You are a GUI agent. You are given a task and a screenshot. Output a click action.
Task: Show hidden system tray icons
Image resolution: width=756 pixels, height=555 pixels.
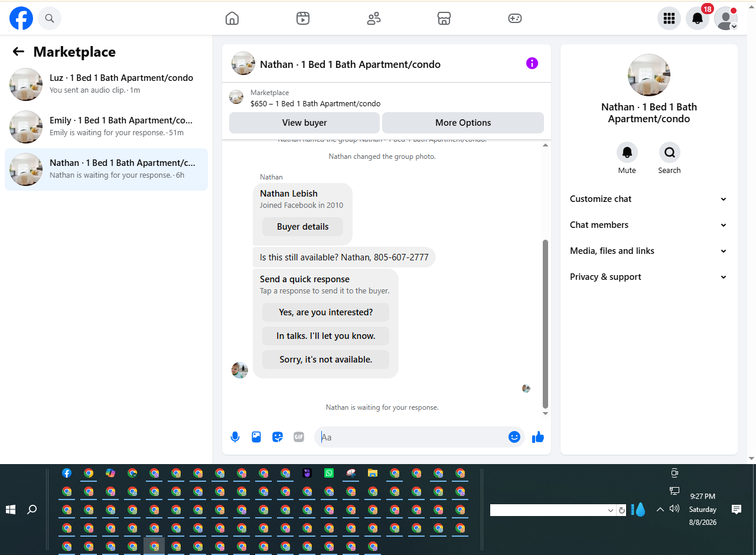click(x=660, y=509)
